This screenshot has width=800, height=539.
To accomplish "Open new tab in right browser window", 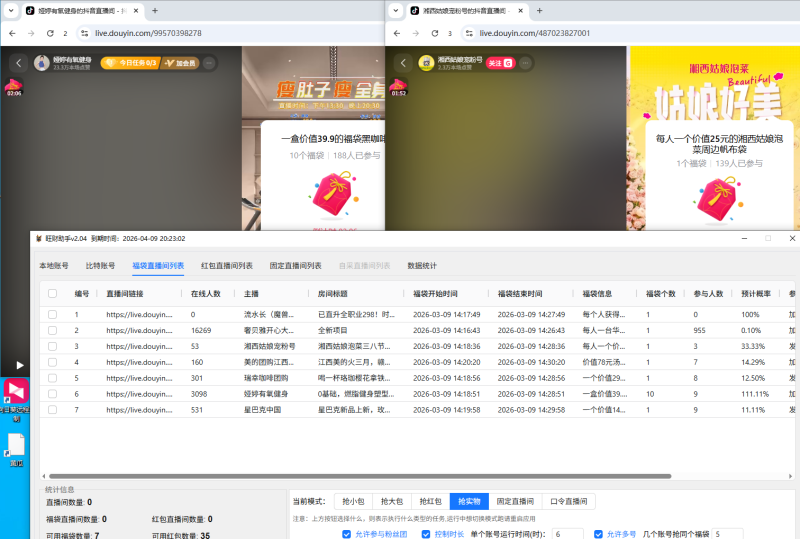I will pyautogui.click(x=539, y=10).
